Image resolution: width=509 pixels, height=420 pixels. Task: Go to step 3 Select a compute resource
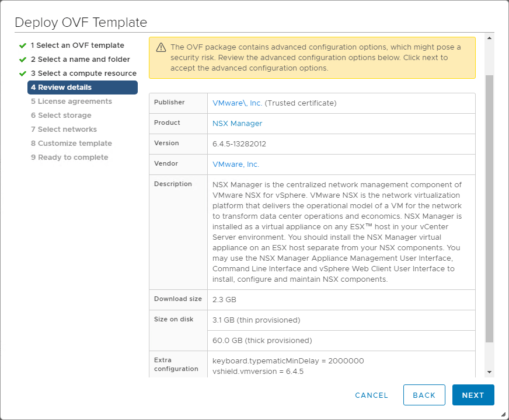[83, 73]
